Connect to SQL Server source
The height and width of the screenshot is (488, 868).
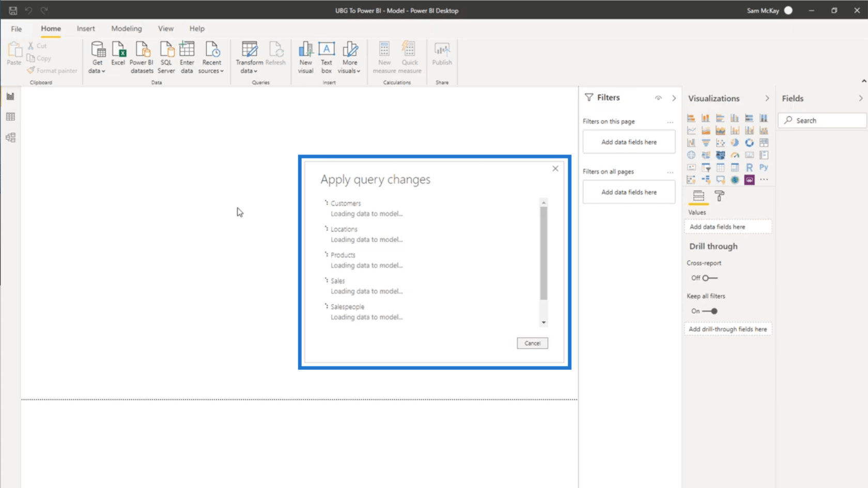click(x=166, y=57)
